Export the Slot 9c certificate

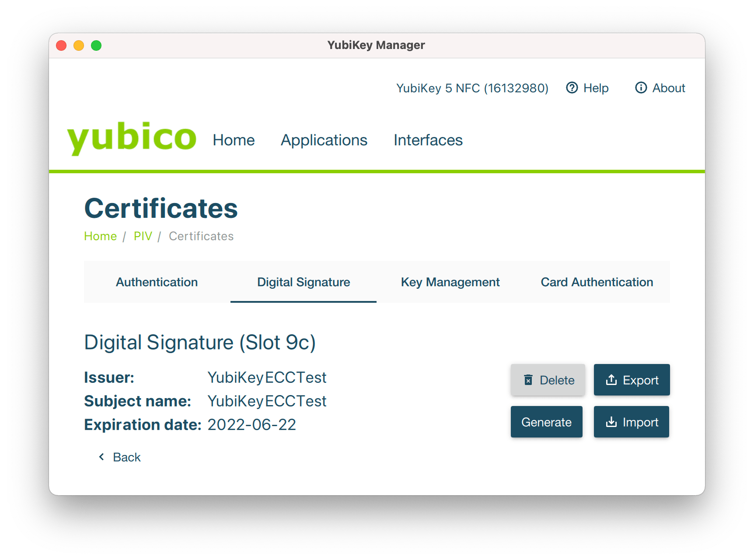tap(632, 380)
